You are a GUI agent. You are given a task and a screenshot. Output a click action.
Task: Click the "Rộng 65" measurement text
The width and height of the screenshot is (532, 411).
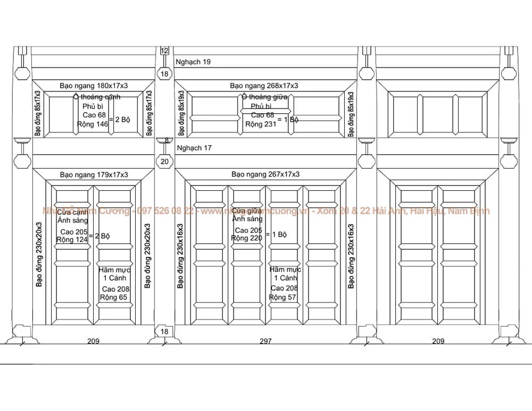pos(113,297)
